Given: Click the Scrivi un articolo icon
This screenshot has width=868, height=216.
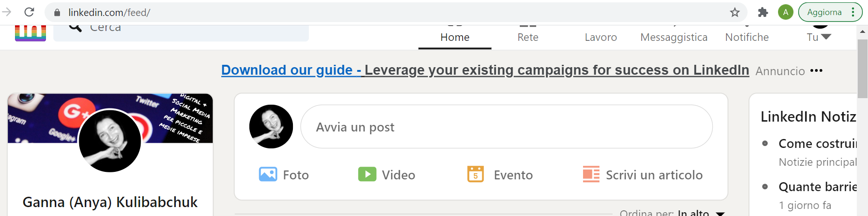Looking at the screenshot, I should pyautogui.click(x=591, y=174).
